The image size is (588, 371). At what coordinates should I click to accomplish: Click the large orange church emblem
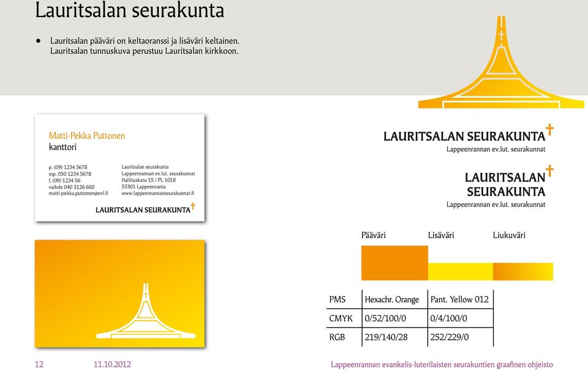pos(501,63)
